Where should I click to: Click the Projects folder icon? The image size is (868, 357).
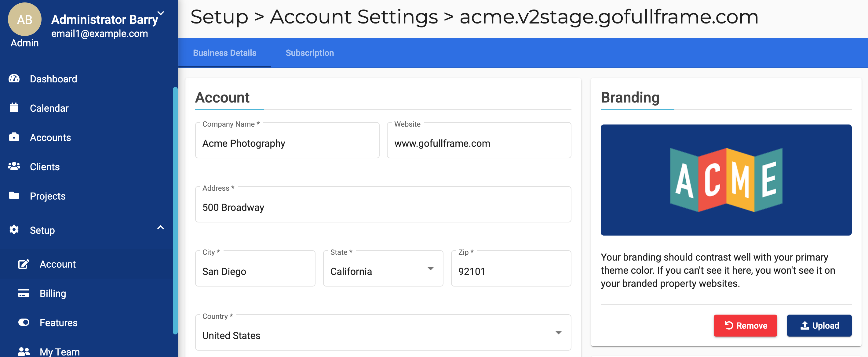[x=14, y=196]
